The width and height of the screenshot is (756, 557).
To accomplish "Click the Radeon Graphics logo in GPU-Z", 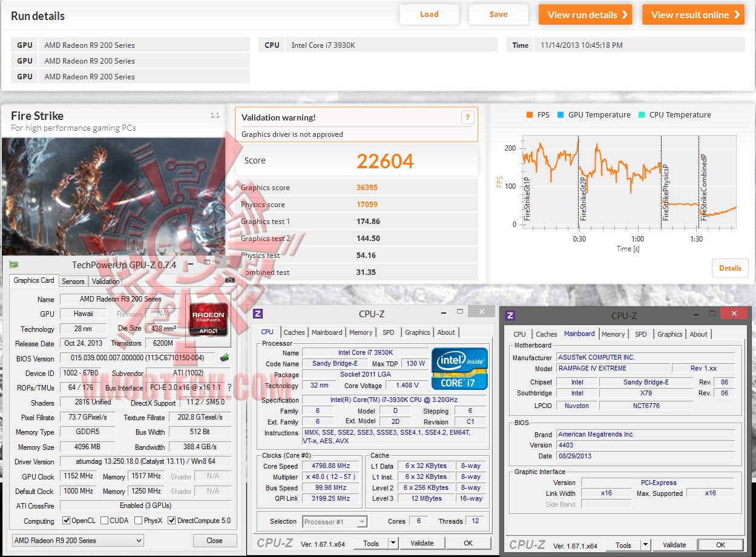I will click(x=209, y=319).
